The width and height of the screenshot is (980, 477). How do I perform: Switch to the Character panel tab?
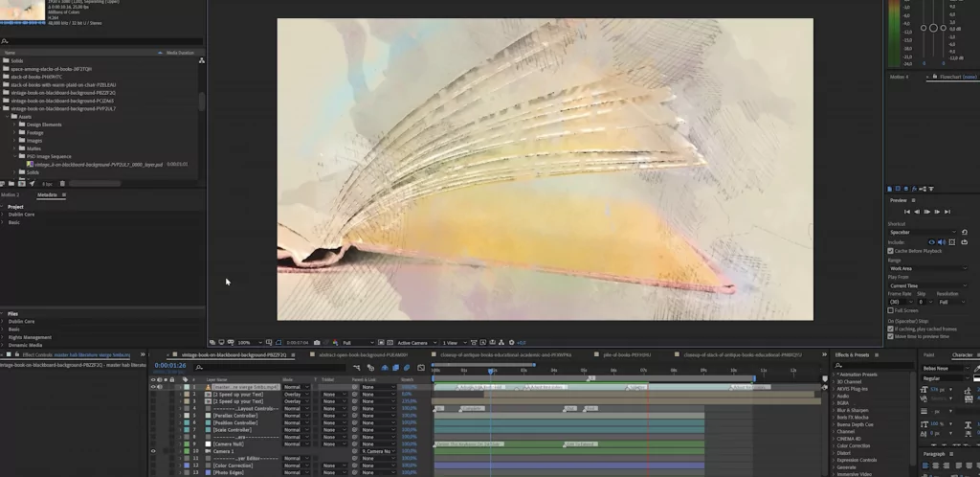click(x=962, y=354)
